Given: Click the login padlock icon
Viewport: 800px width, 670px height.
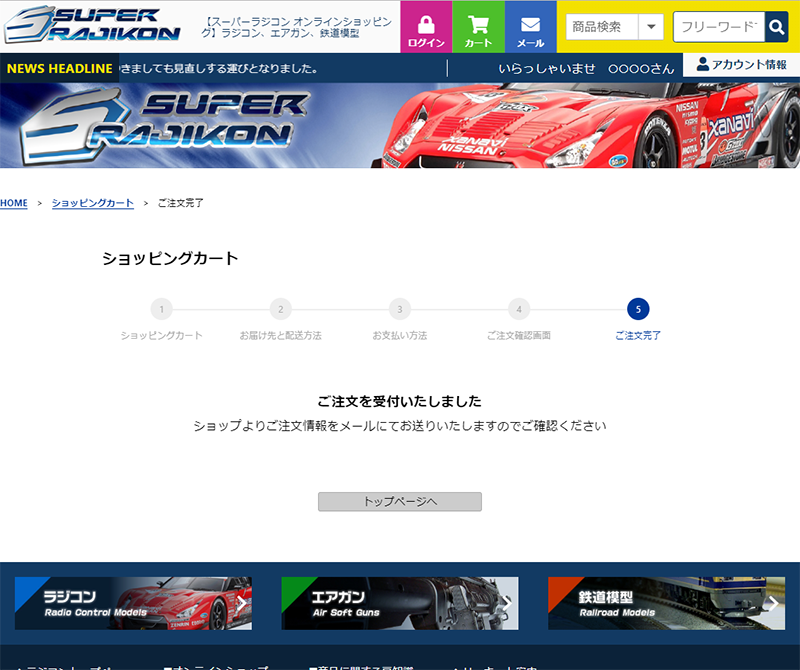Looking at the screenshot, I should (x=426, y=24).
